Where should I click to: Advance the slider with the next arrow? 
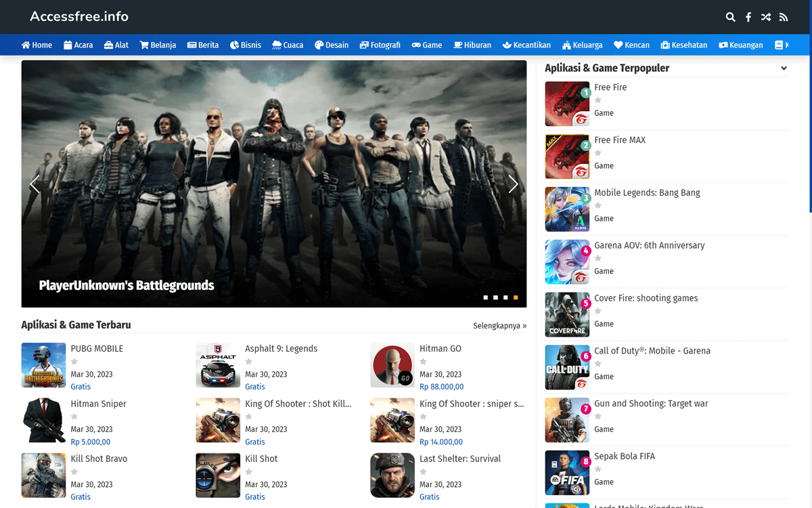pos(514,184)
